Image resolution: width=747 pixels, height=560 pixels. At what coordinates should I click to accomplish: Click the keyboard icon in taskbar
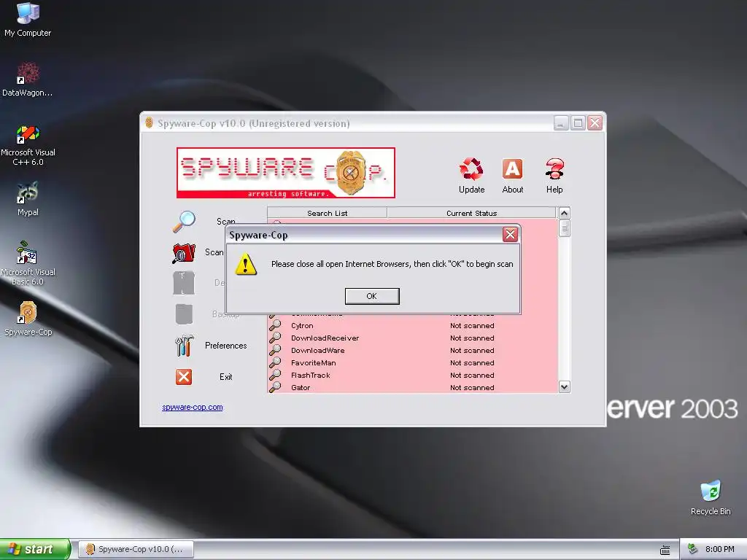click(665, 550)
